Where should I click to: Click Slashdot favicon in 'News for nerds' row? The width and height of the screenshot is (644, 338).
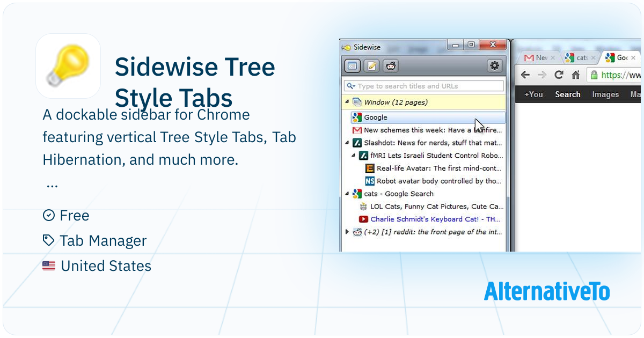pos(357,143)
